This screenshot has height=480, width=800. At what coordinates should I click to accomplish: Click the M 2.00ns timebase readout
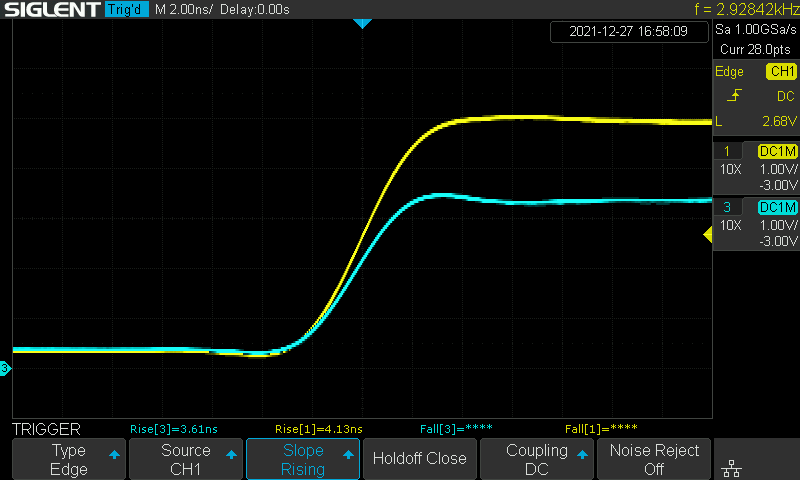184,9
